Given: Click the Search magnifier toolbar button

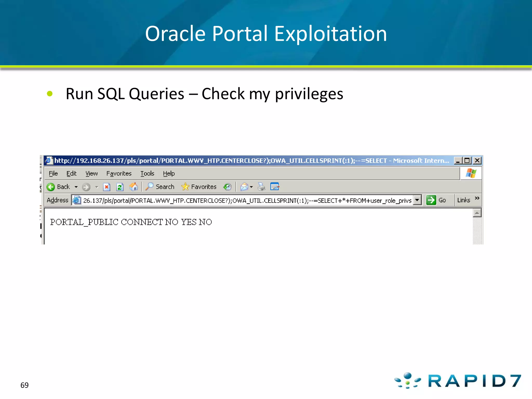Looking at the screenshot, I should click(160, 187).
